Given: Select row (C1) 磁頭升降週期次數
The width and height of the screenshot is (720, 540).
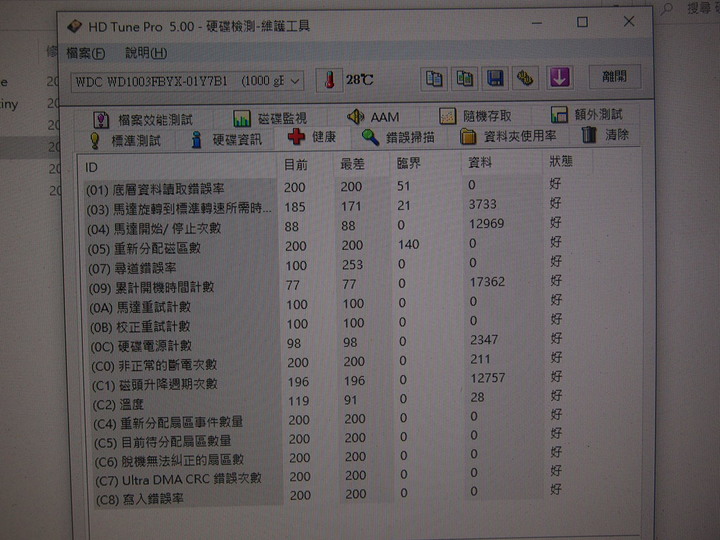Looking at the screenshot, I should click(329, 381).
